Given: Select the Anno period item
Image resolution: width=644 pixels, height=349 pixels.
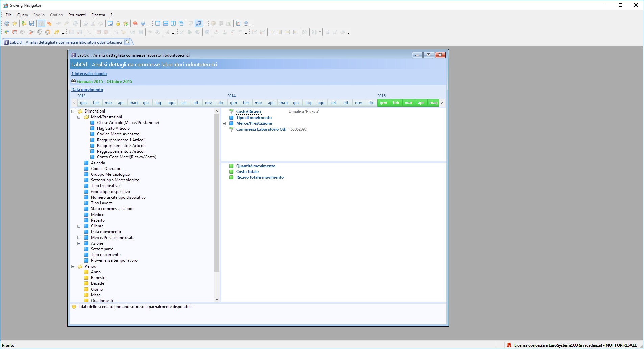Looking at the screenshot, I should (96, 272).
